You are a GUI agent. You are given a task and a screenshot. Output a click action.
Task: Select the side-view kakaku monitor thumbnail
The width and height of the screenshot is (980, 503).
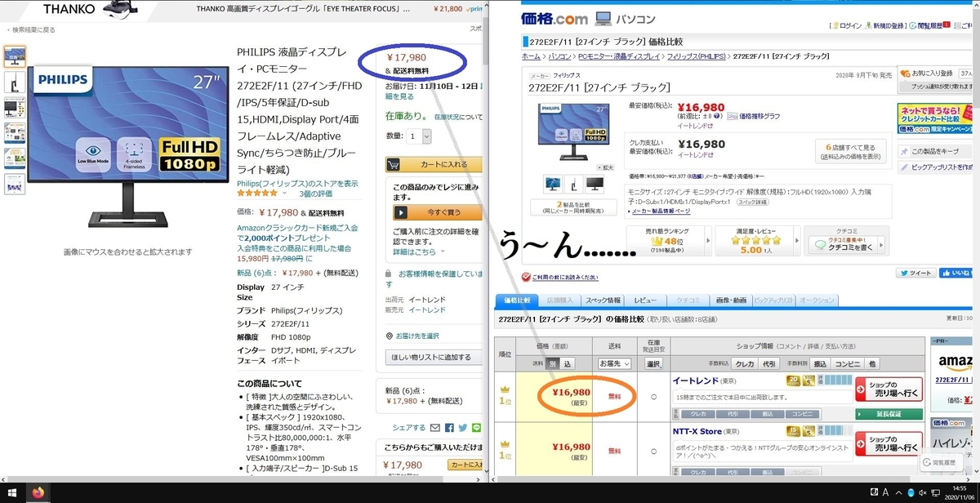(x=574, y=185)
